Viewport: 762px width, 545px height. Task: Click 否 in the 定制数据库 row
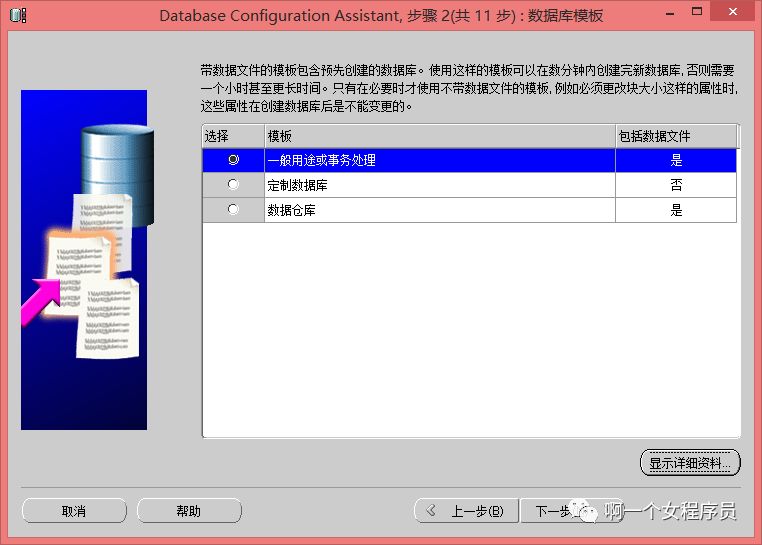pyautogui.click(x=676, y=185)
